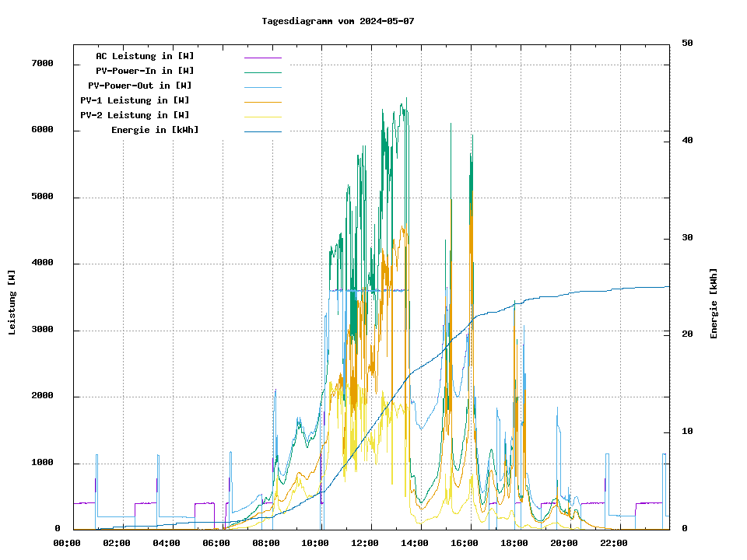
Task: Select the 06:00 tick on the time axis
Action: click(x=216, y=543)
